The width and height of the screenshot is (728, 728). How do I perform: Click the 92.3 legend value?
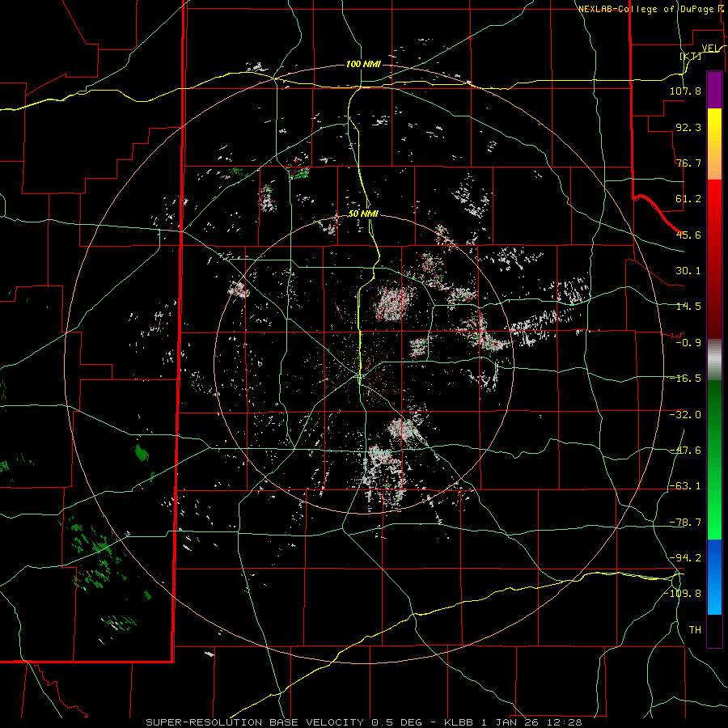point(688,127)
